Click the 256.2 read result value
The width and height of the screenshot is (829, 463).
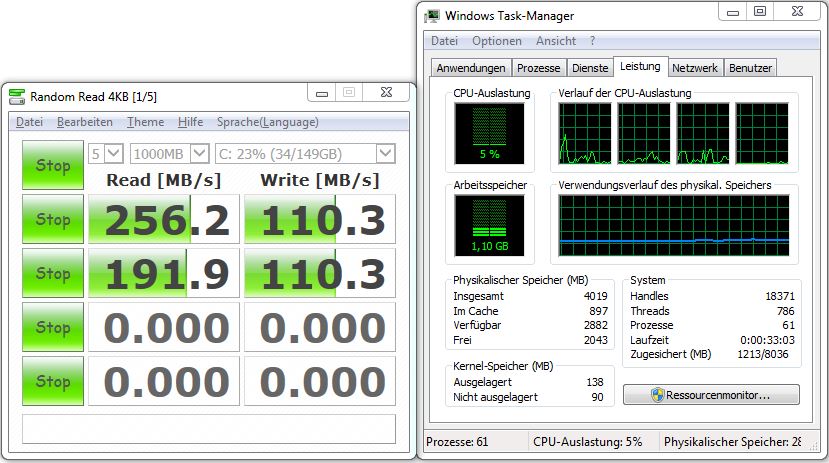click(x=164, y=219)
